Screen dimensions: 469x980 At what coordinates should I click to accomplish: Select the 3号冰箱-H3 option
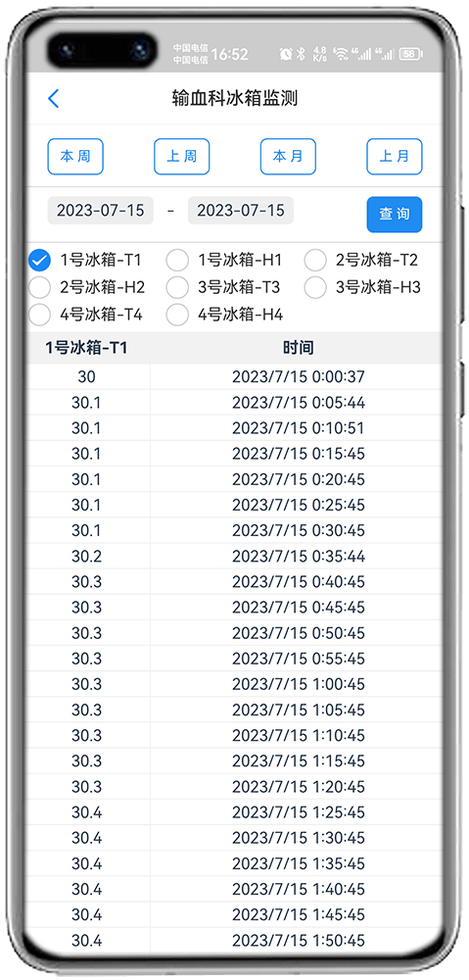(315, 287)
